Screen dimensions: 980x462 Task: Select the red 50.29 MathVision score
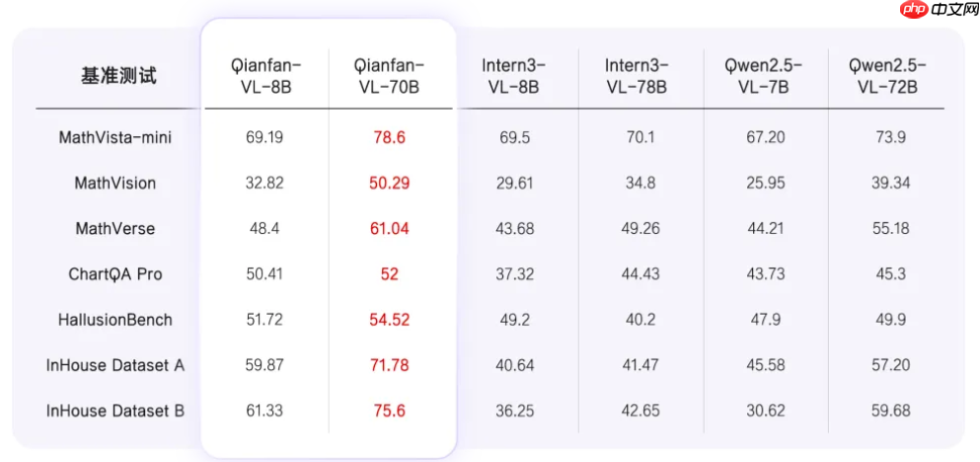(x=389, y=183)
